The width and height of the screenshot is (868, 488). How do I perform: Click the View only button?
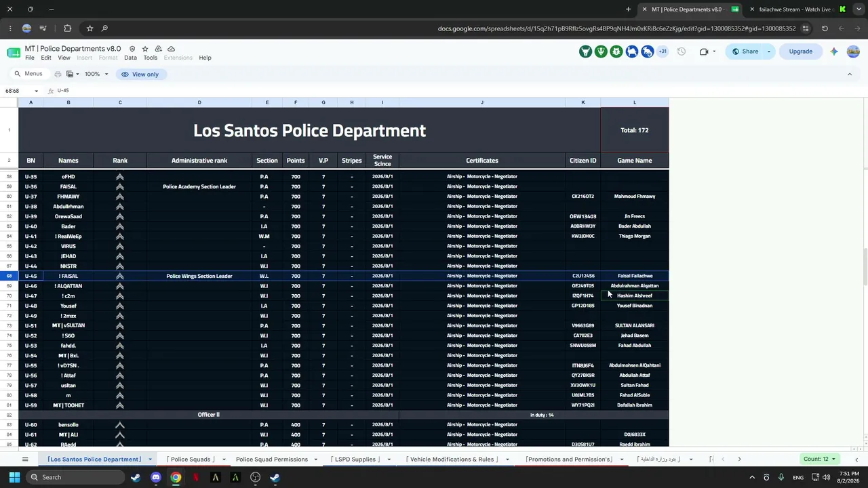click(x=140, y=74)
